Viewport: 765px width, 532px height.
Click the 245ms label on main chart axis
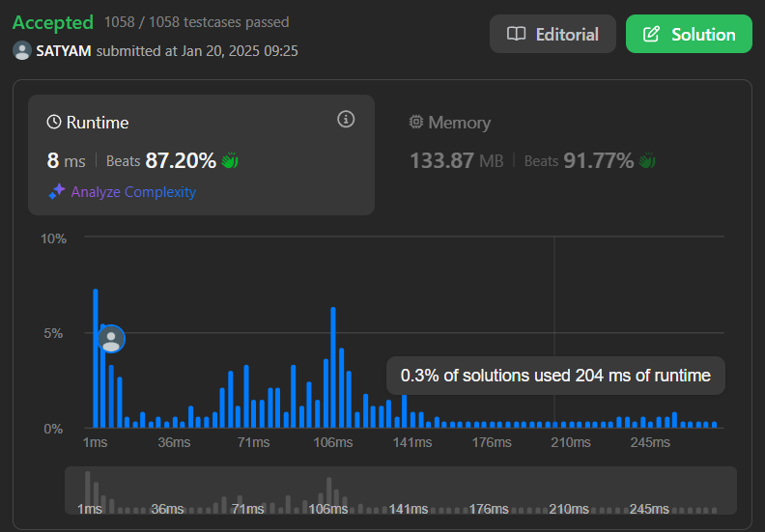[x=649, y=442]
